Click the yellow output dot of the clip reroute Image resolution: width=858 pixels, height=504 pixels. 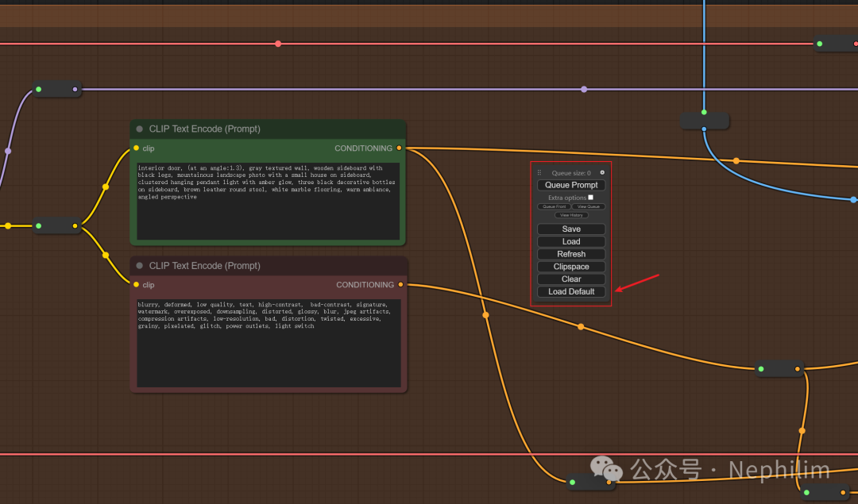pyautogui.click(x=75, y=225)
